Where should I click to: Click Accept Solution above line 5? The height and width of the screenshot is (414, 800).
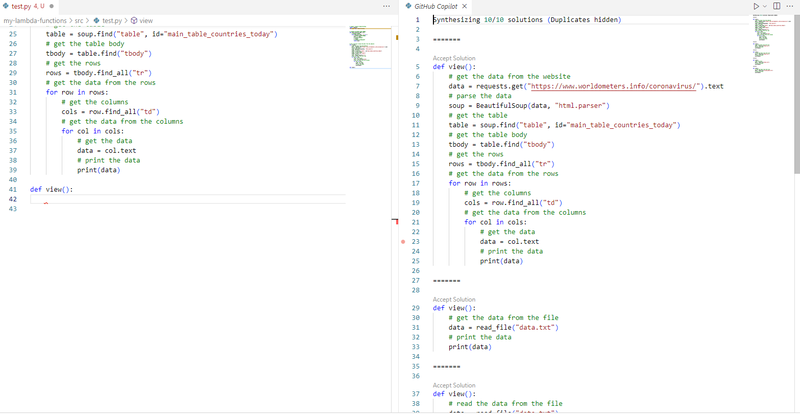click(454, 58)
